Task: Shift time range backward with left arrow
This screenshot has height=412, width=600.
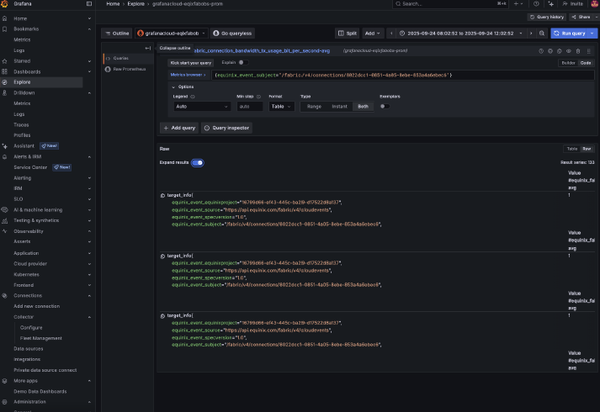Action: tap(391, 33)
